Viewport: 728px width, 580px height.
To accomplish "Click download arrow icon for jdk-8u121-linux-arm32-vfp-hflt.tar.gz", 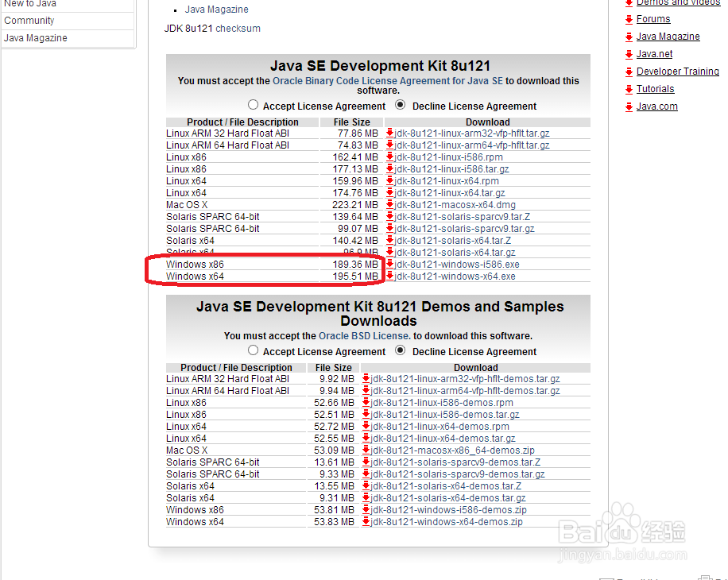I will click(x=390, y=133).
